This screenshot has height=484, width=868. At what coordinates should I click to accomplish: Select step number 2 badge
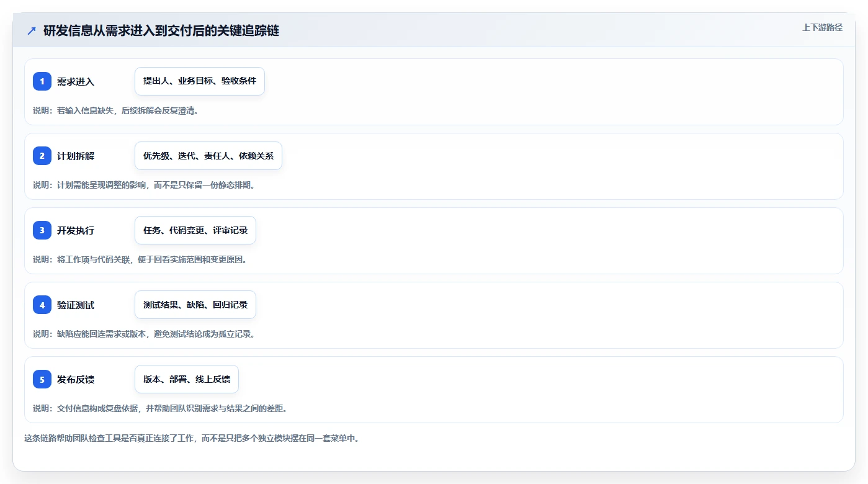tap(42, 156)
